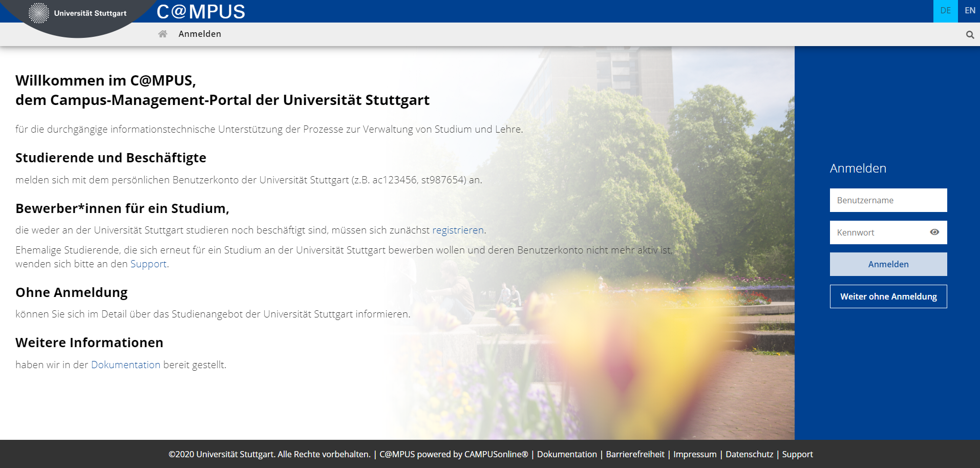This screenshot has width=980, height=468.
Task: Open footer Barrierefreiheit link
Action: [x=635, y=454]
